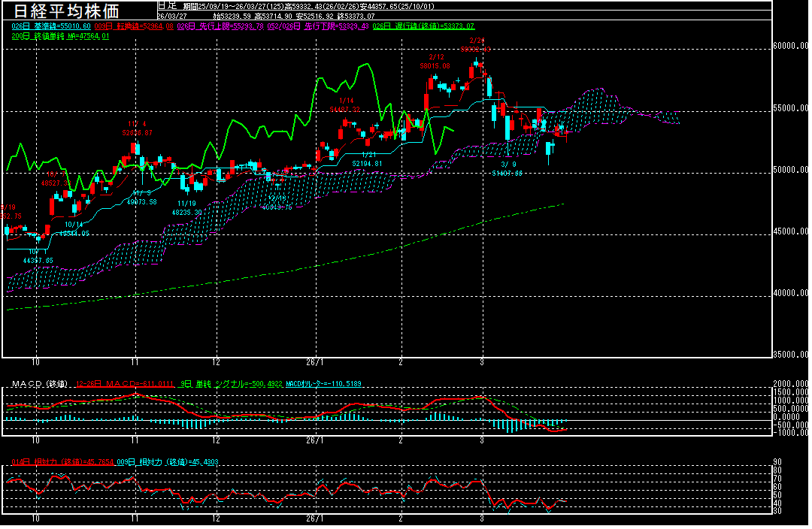The image size is (812, 529).
Task: Click the 200日 終値単純 MA legend label
Action: [60, 35]
